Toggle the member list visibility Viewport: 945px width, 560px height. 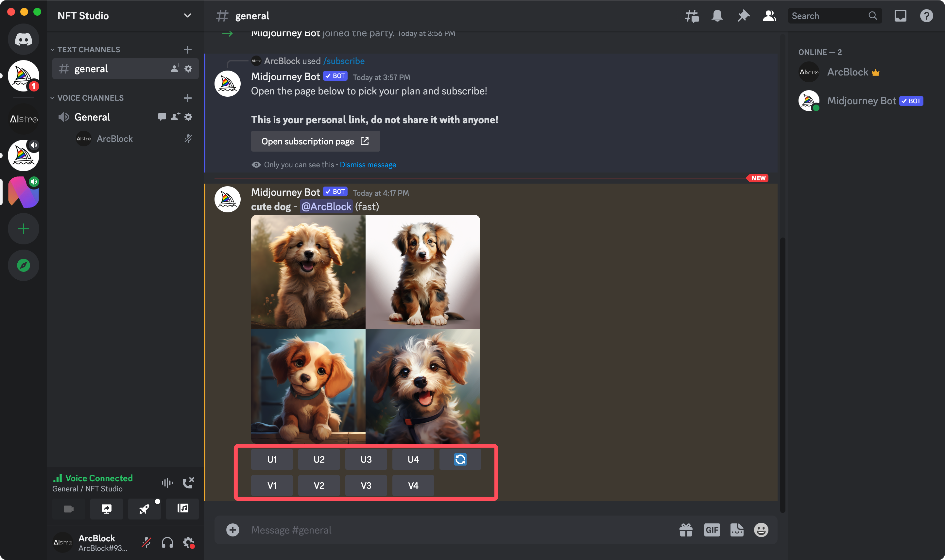[x=769, y=16]
